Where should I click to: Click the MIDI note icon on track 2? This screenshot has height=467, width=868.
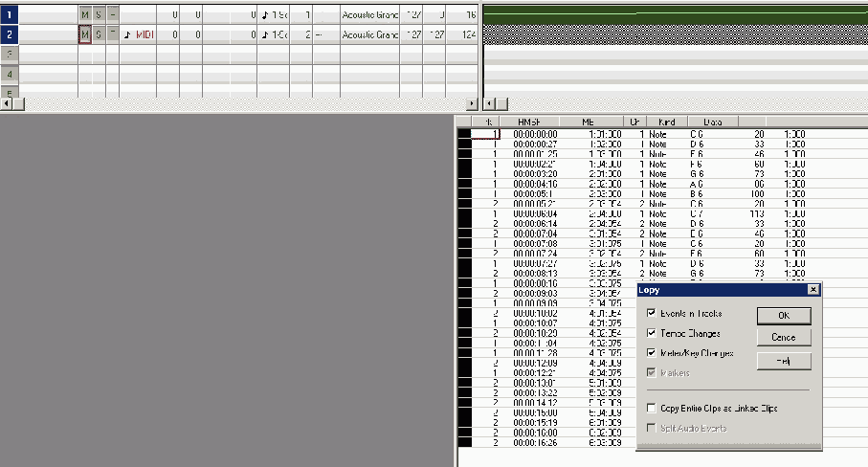127,34
